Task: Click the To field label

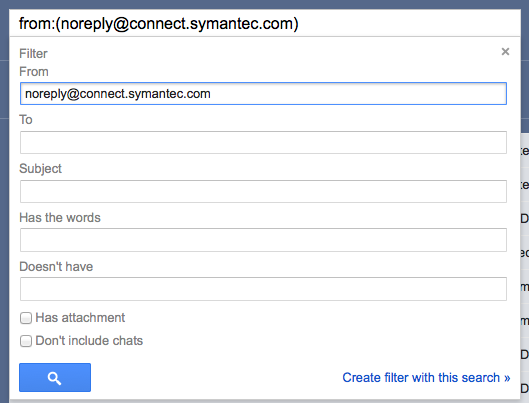Action: [26, 120]
